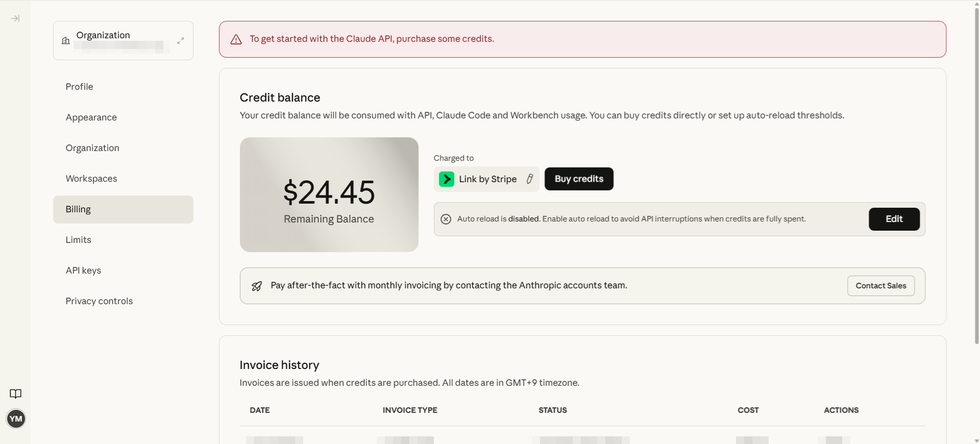This screenshot has height=444, width=980.
Task: Open the Profile settings page
Action: (79, 87)
